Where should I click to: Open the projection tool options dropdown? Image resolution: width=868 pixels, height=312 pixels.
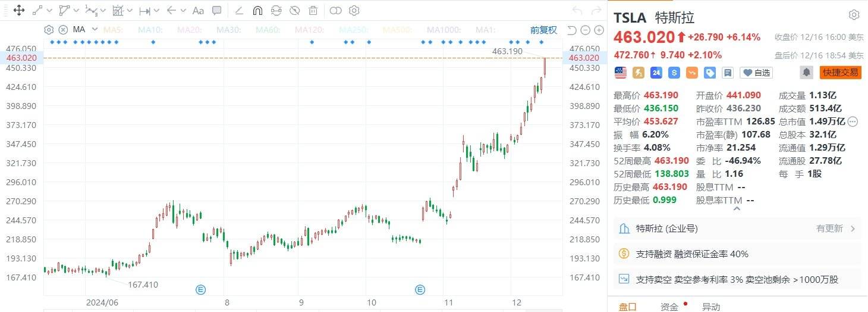pyautogui.click(x=130, y=11)
